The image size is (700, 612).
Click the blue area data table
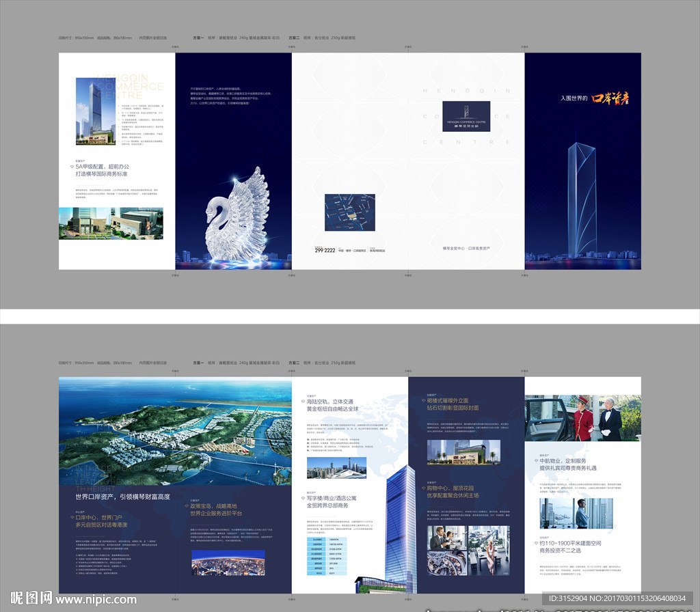coord(325,556)
